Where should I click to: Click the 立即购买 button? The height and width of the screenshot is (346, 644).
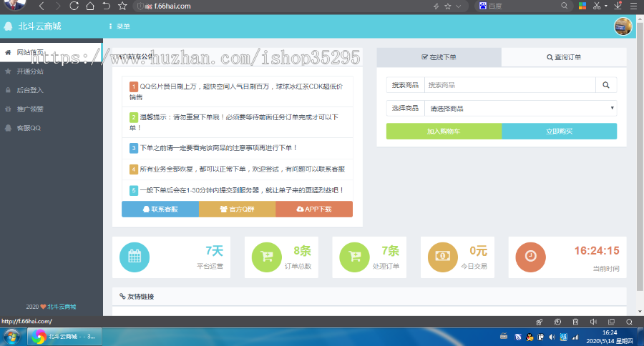coord(559,132)
